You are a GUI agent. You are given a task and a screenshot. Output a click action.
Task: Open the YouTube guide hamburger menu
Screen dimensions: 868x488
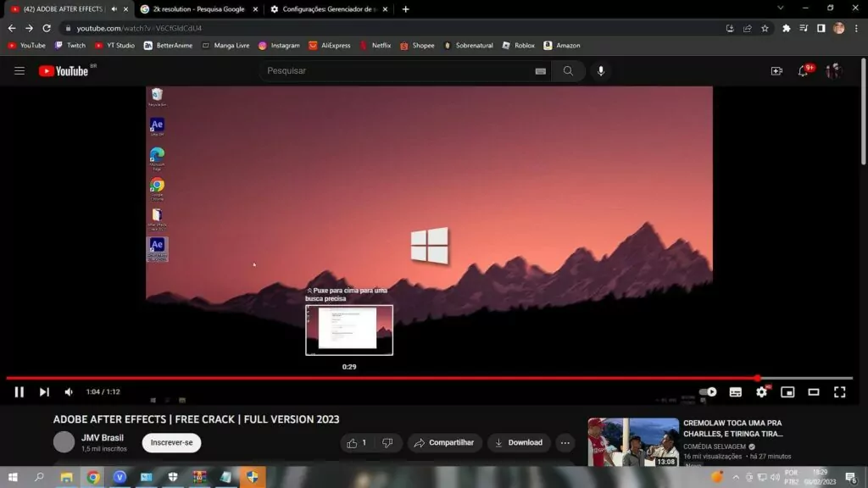[x=19, y=71]
